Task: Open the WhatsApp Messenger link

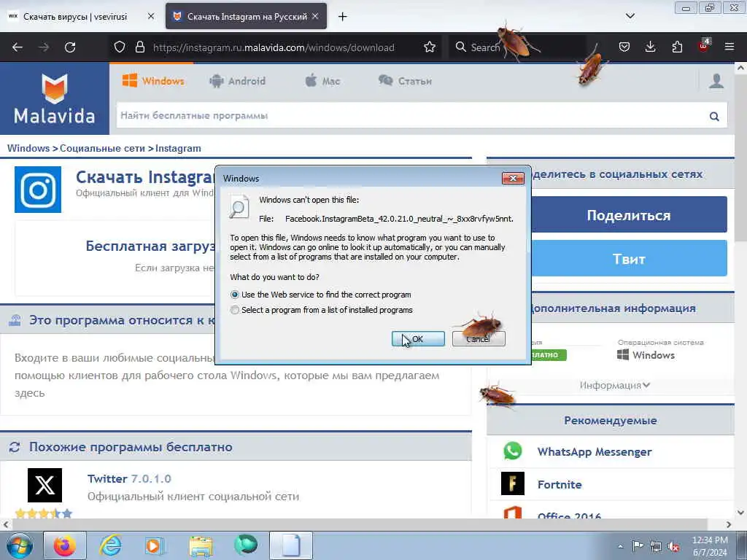Action: coord(595,451)
